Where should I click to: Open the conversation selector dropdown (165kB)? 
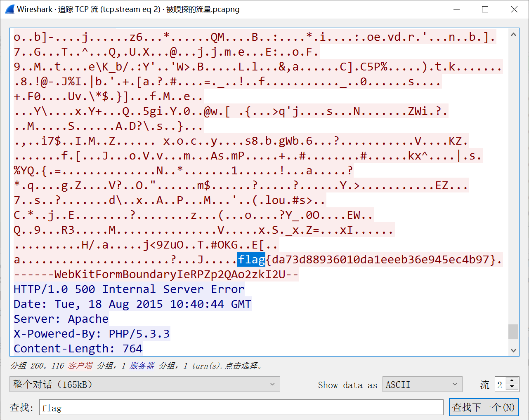[x=144, y=384]
